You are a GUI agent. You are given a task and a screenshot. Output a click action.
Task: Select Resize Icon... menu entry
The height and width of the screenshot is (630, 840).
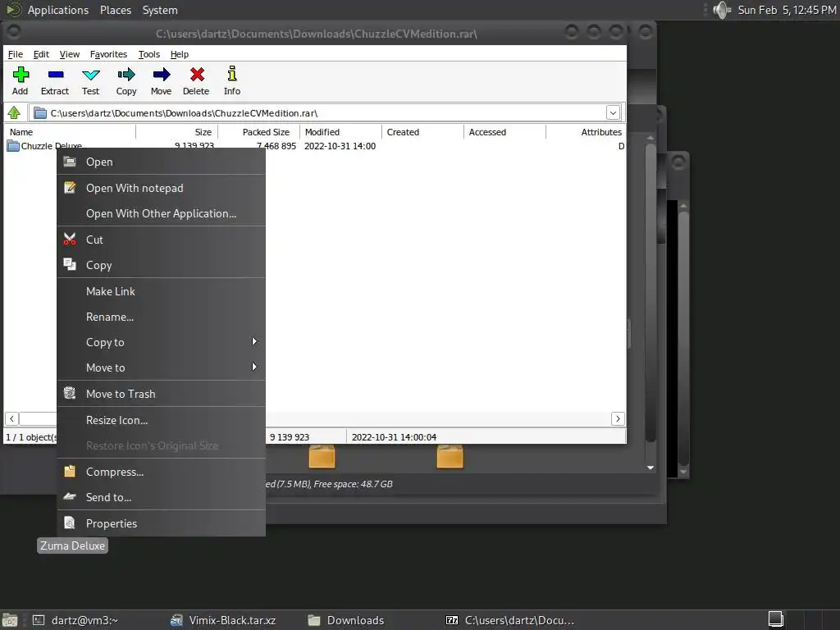(162, 420)
